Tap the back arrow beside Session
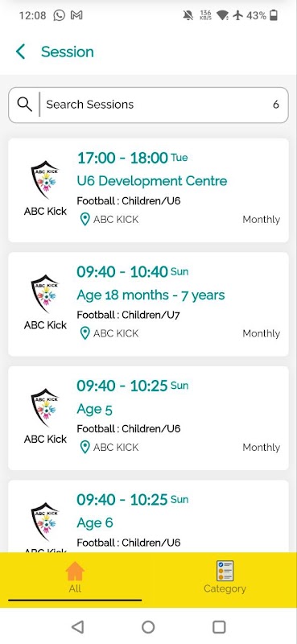This screenshot has width=297, height=644. (x=21, y=52)
